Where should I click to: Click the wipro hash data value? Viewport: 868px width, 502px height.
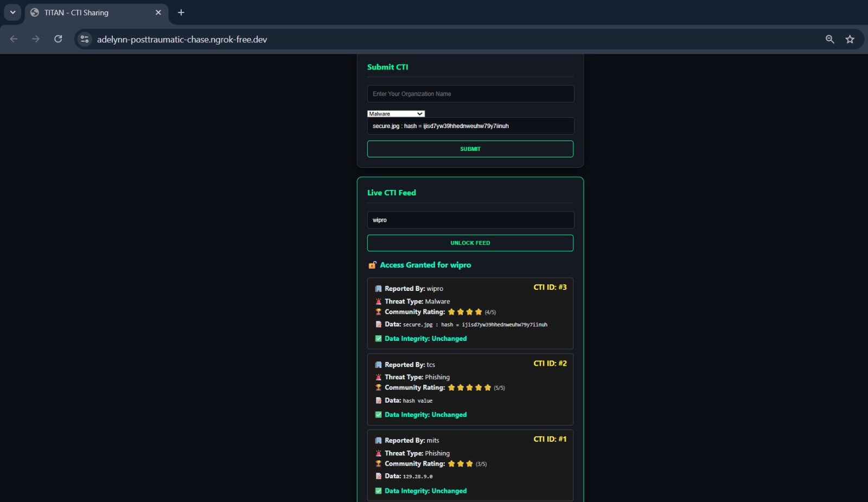[x=475, y=325]
